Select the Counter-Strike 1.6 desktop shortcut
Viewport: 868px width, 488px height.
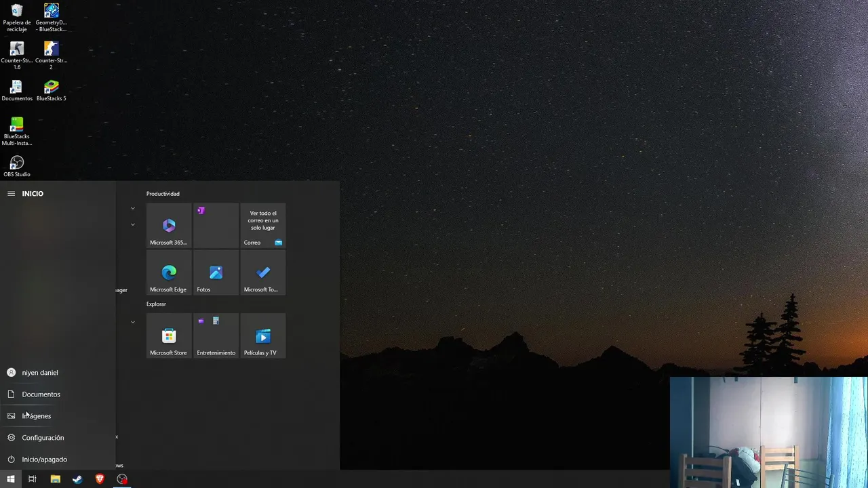coord(17,56)
